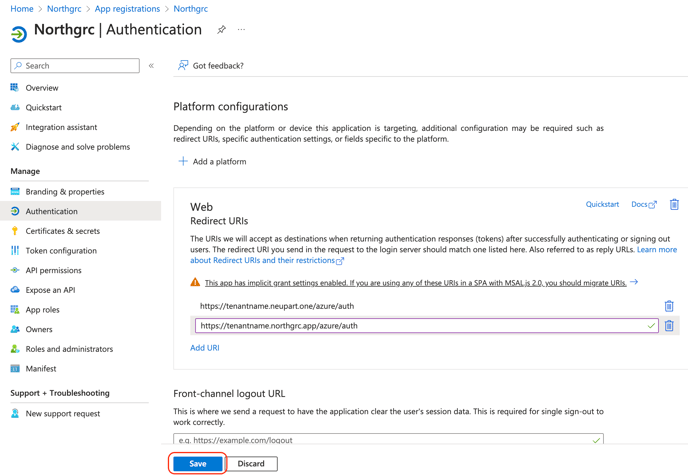The width and height of the screenshot is (688, 475).
Task: Click the App registrations breadcrumb
Action: pyautogui.click(x=127, y=9)
